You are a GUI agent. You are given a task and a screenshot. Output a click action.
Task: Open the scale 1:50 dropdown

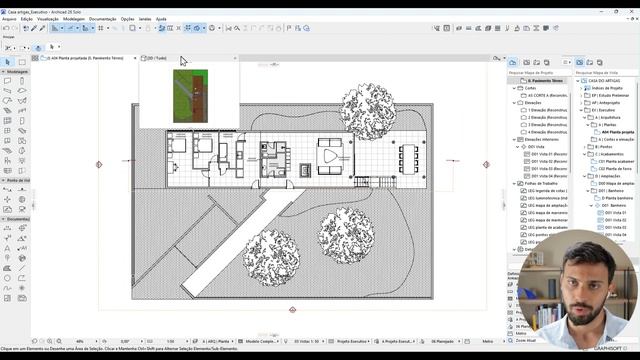pos(187,341)
